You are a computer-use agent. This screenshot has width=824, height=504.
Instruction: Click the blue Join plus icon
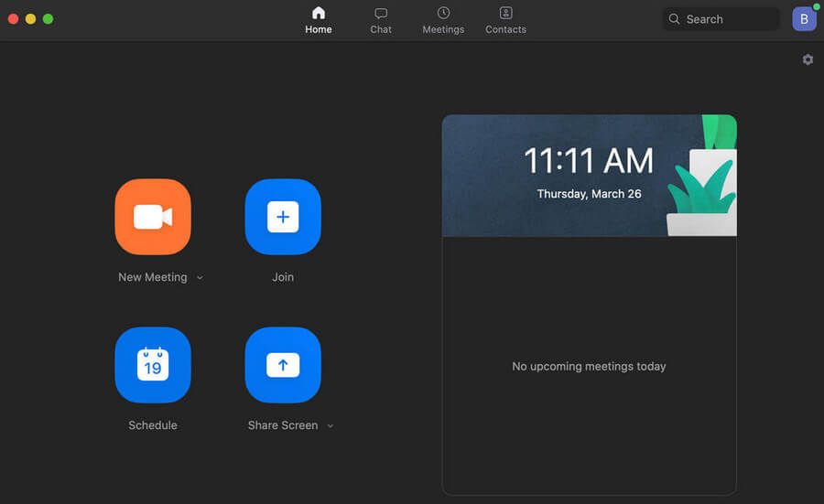283,217
